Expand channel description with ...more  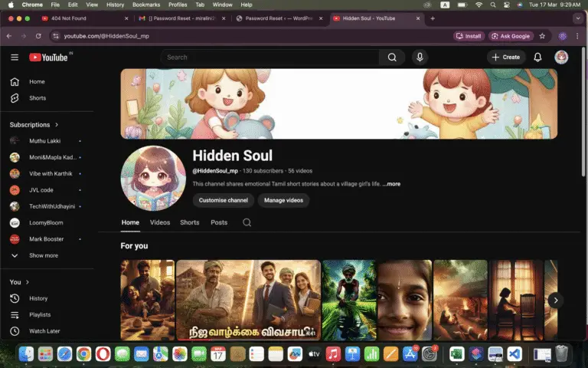(x=391, y=184)
